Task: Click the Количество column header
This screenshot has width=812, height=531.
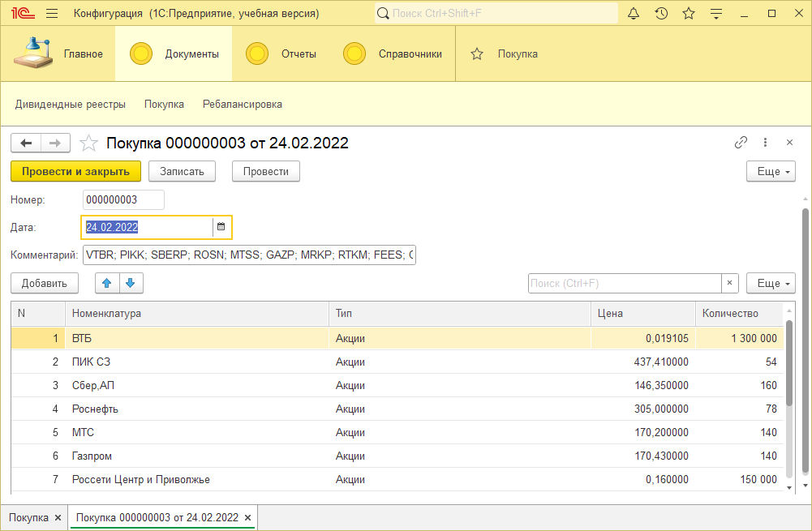Action: pyautogui.click(x=740, y=313)
